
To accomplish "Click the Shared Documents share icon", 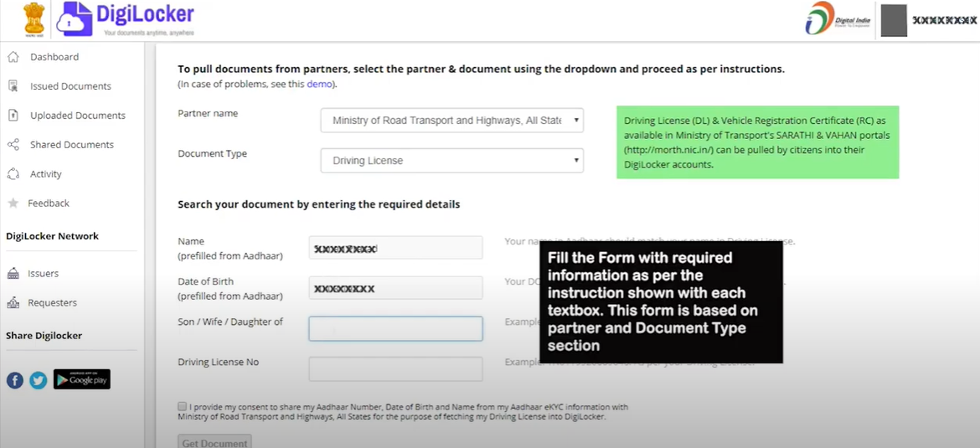I will pyautogui.click(x=13, y=144).
